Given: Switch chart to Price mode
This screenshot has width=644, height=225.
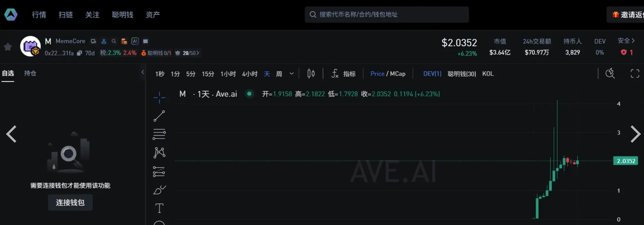Looking at the screenshot, I should (x=377, y=74).
